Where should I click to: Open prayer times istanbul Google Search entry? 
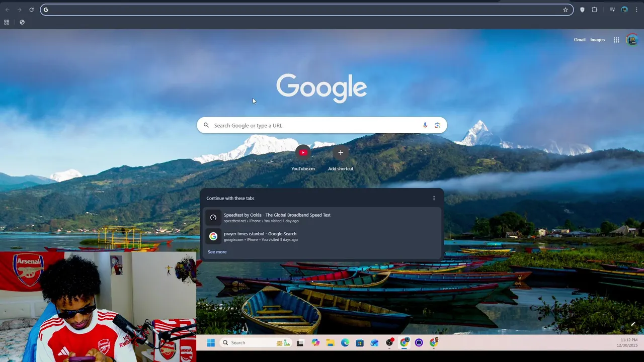321,236
